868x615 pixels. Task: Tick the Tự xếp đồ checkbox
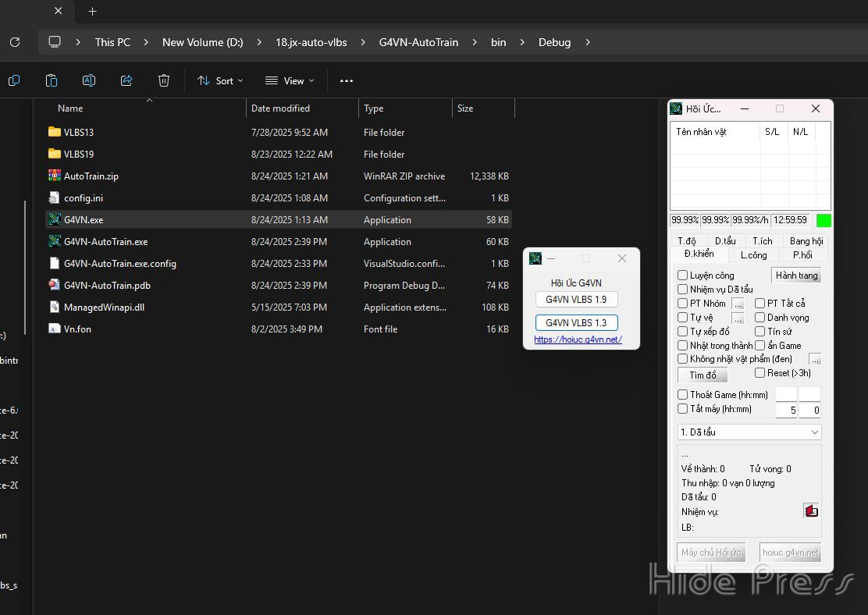(x=683, y=332)
